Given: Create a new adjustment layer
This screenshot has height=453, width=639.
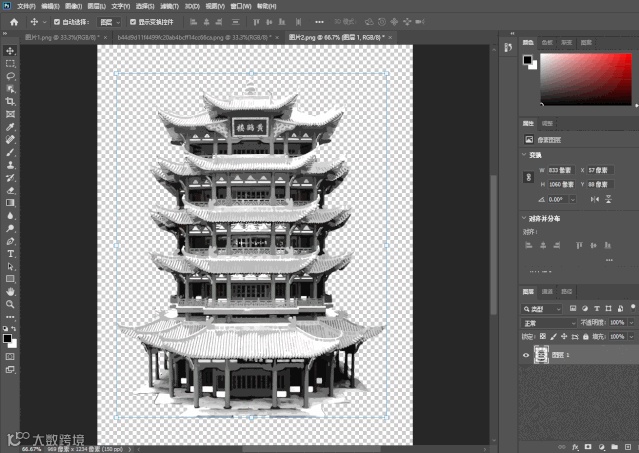Looking at the screenshot, I should point(601,447).
